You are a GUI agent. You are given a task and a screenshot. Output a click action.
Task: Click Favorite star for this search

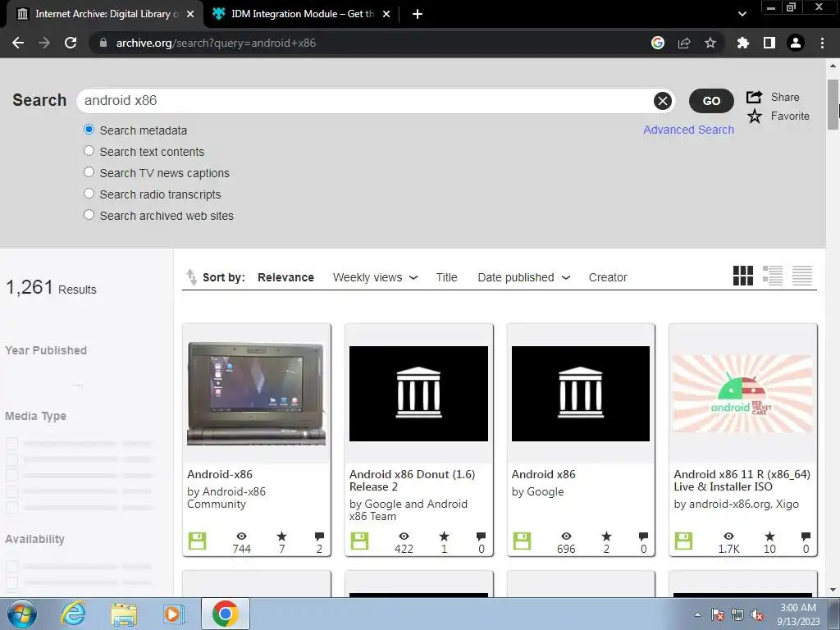click(x=755, y=116)
